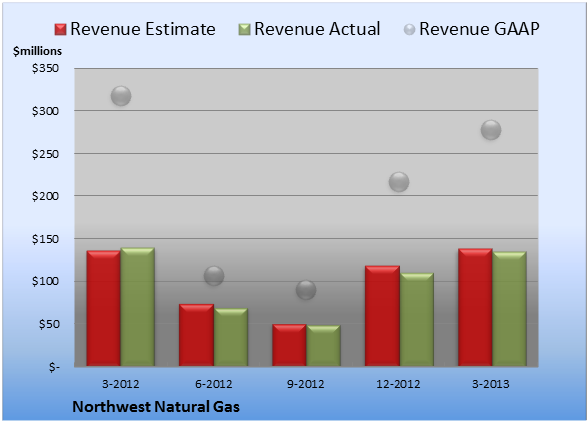Viewport: 588px width, 422px height.
Task: Select the red estimate bar for 6-2012
Action: 196,335
